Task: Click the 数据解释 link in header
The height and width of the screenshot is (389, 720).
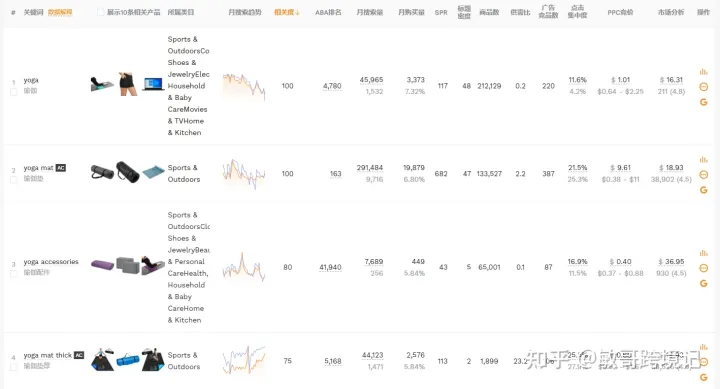Action: (x=60, y=12)
